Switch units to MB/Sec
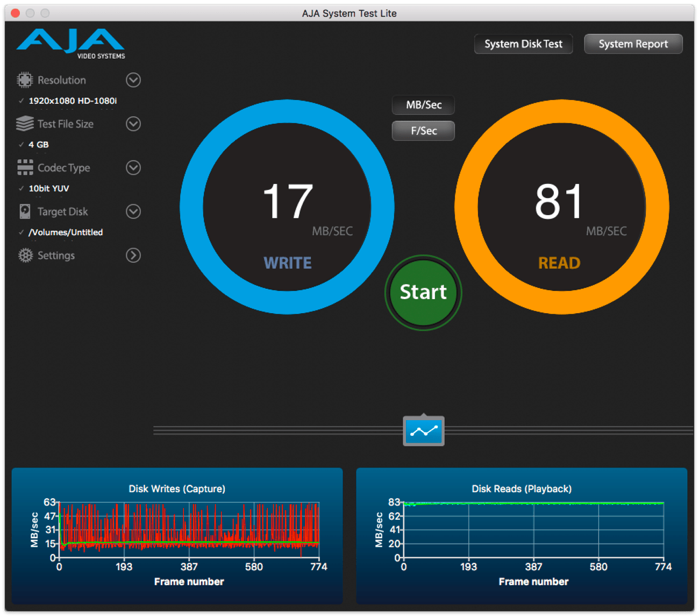 424,105
